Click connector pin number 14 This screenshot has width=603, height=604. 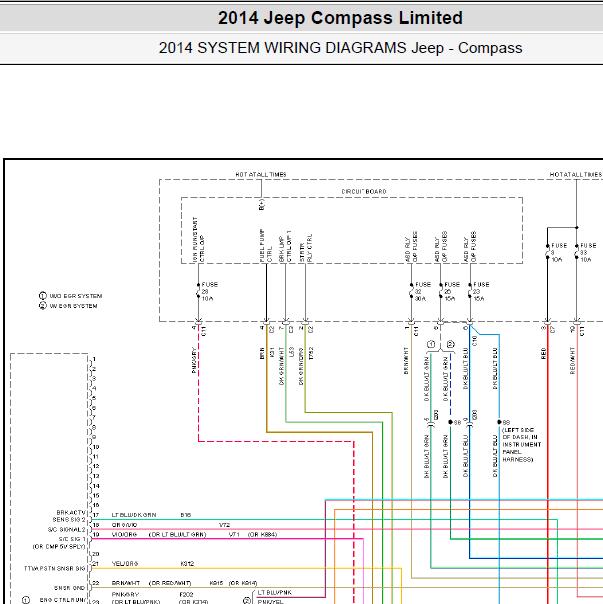coord(96,486)
